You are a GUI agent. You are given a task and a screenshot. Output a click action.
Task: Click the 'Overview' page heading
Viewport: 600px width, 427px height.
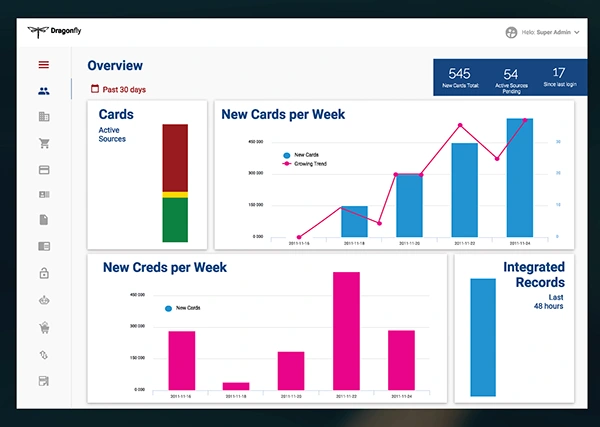[115, 65]
